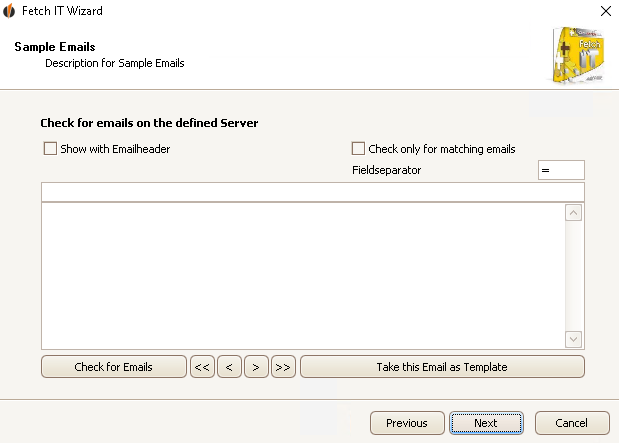Go to previous email with < button
The height and width of the screenshot is (443, 619).
[x=229, y=367]
